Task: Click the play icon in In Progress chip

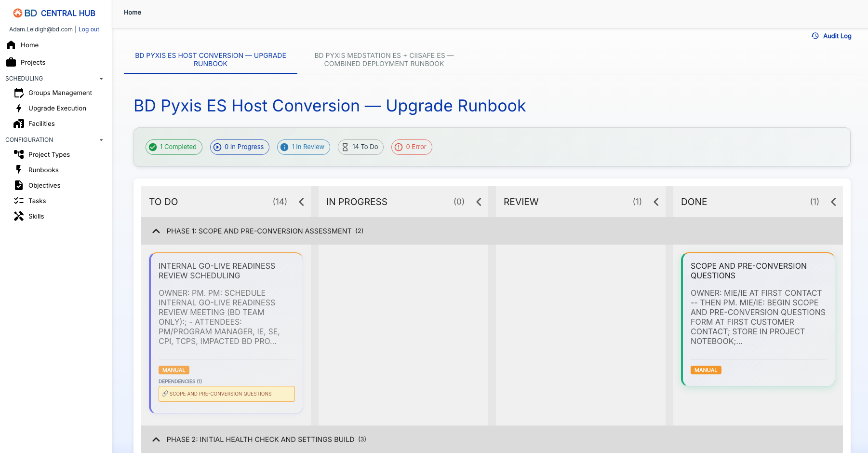Action: click(x=217, y=147)
